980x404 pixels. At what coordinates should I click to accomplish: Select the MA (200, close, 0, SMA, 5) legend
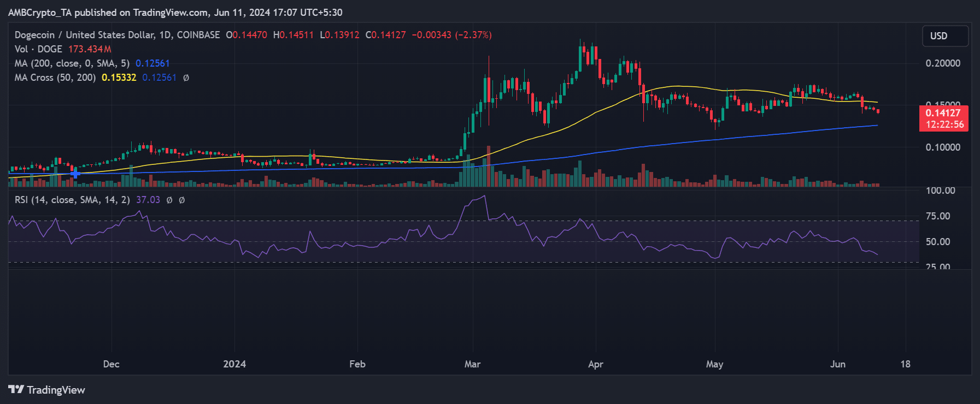(72, 63)
